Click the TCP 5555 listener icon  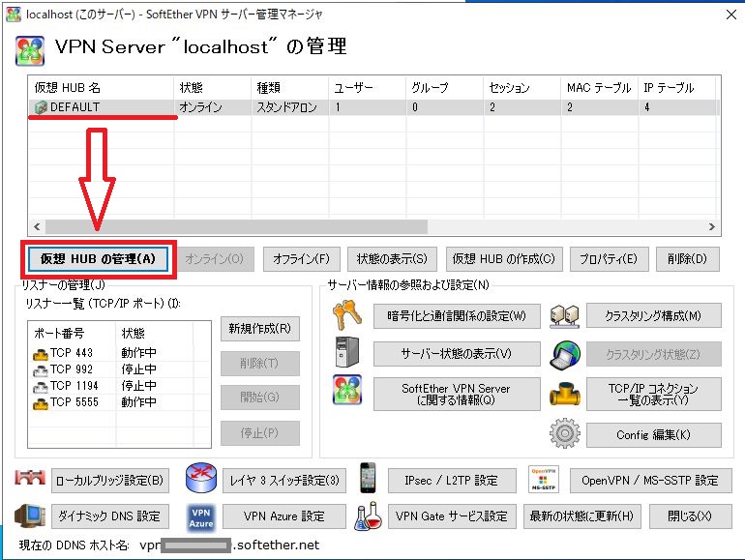click(41, 403)
